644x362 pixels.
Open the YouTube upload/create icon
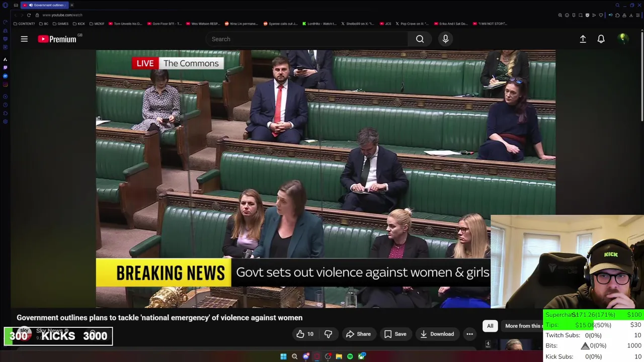pyautogui.click(x=583, y=39)
